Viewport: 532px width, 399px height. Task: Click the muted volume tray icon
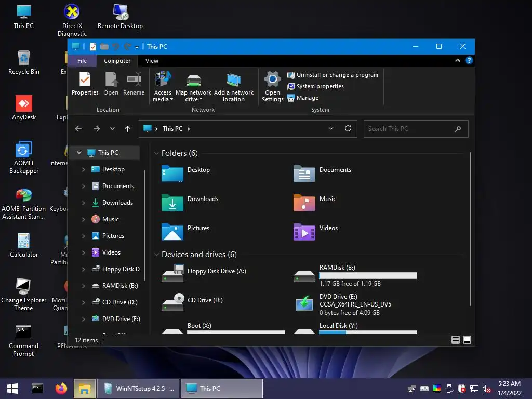point(486,389)
